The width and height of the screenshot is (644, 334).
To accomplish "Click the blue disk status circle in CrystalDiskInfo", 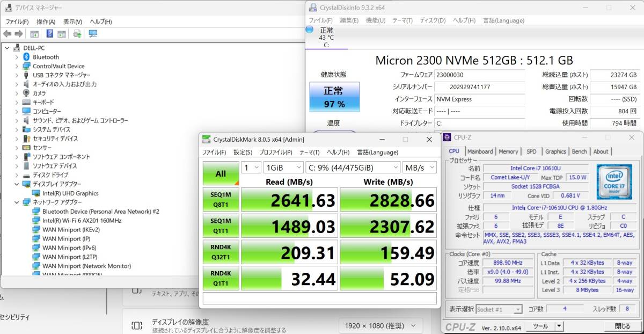I will click(310, 30).
